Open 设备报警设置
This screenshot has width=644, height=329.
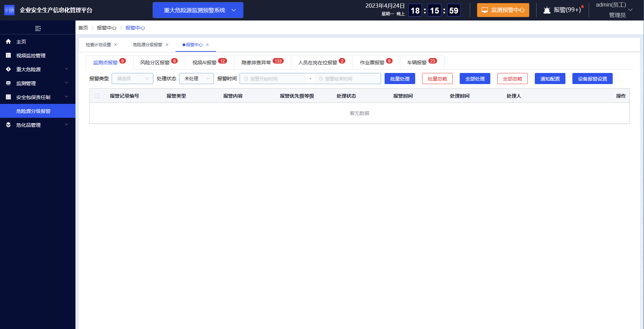click(593, 79)
